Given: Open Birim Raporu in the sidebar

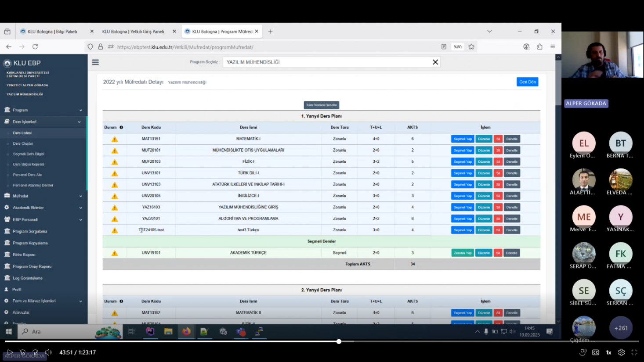Looking at the screenshot, I should [x=24, y=255].
